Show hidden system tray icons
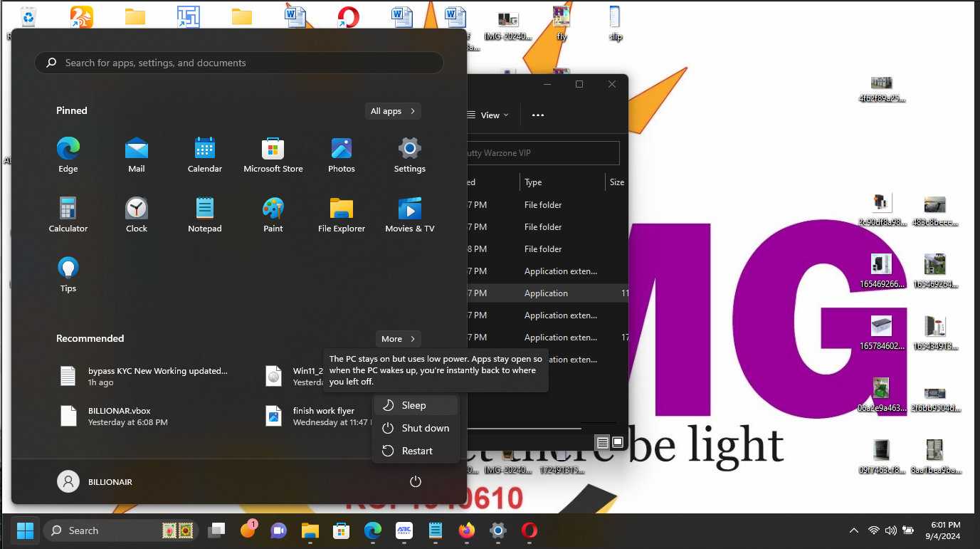Screen dimensions: 980x549 pos(854,530)
